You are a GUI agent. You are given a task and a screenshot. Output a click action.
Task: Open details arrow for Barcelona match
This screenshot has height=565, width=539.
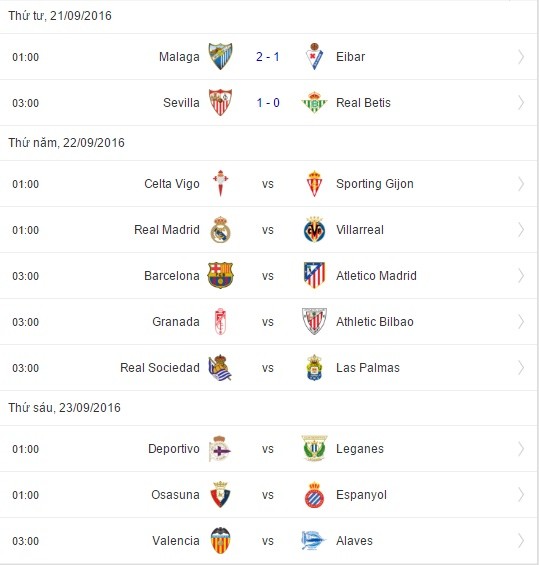[521, 276]
